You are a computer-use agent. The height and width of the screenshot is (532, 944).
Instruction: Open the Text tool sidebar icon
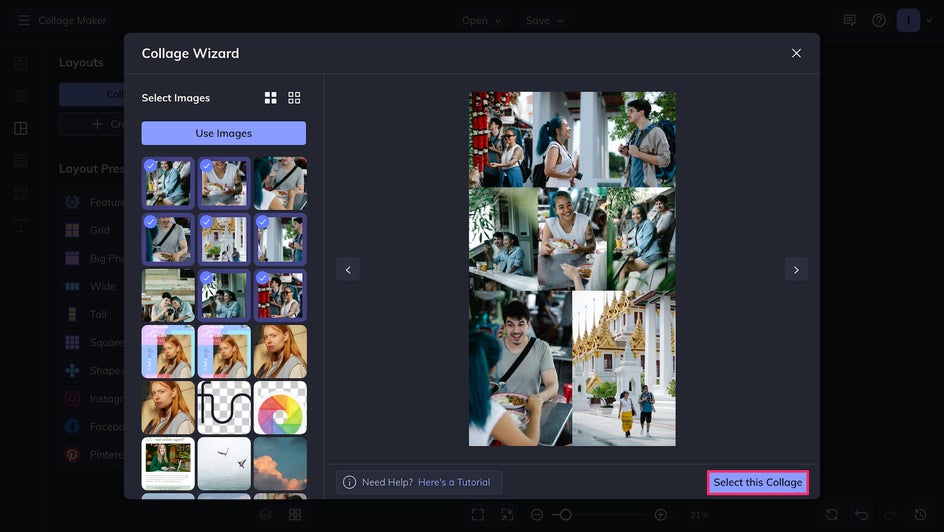(x=20, y=226)
